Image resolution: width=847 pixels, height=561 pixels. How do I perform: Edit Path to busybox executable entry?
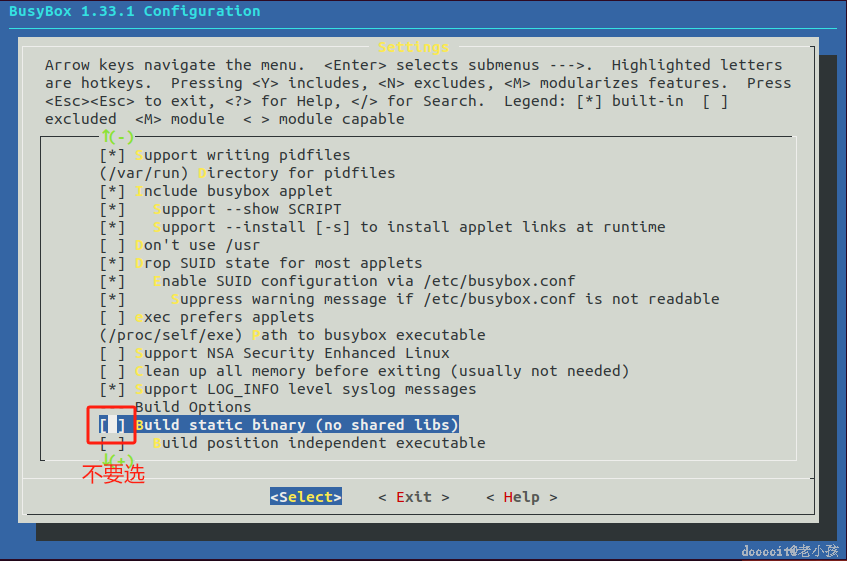[292, 335]
